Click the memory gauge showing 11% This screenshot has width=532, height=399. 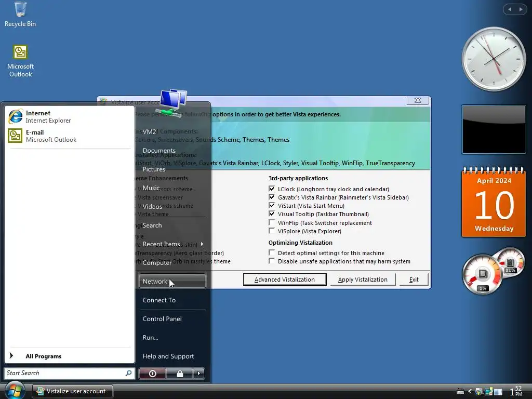[510, 263]
